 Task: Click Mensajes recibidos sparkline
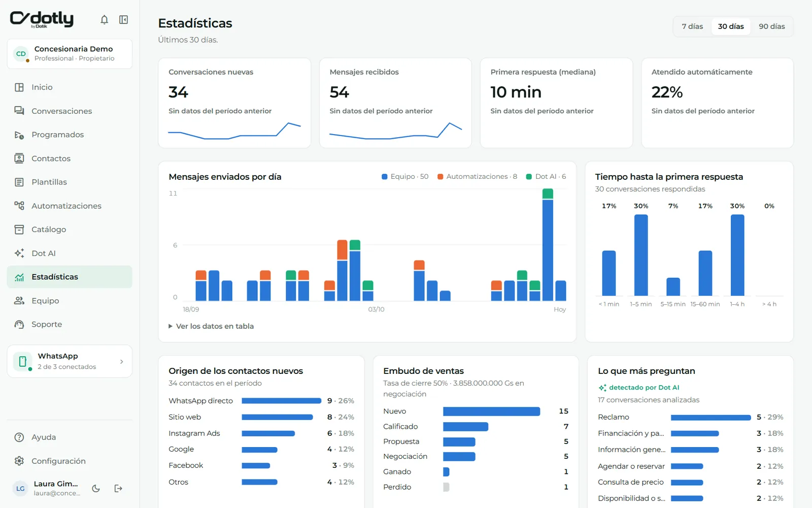point(395,131)
